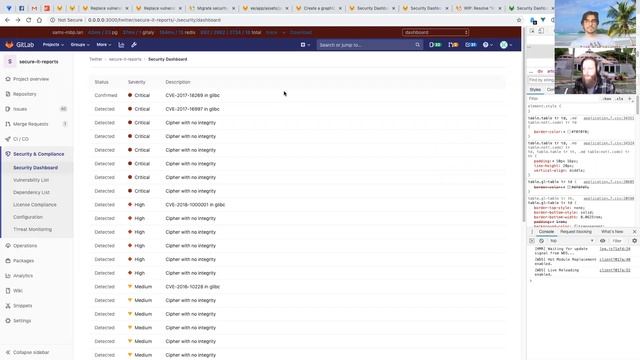The height and width of the screenshot is (360, 640).
Task: Clear the DevTools console with clear icon
Action: click(541, 241)
